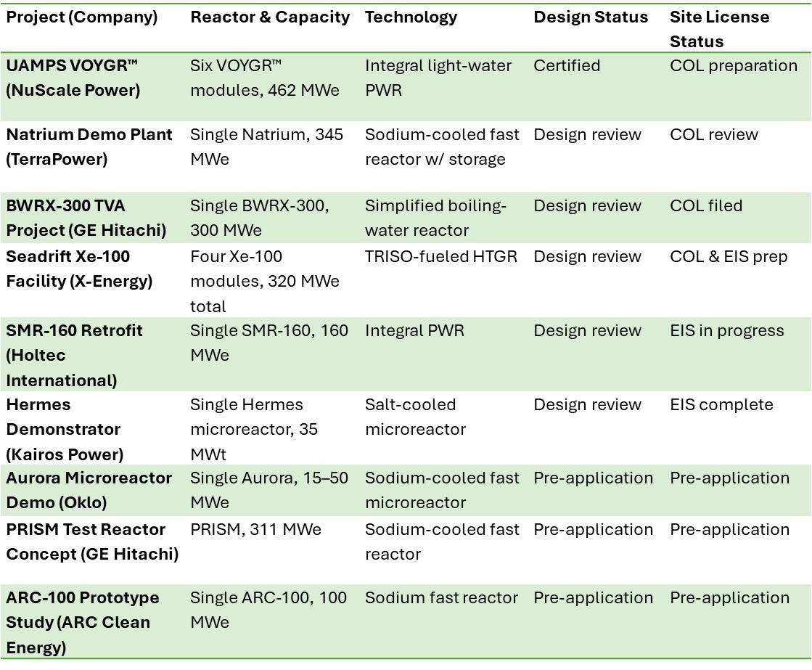Screen dimensions: 812x670
Task: Select the Reactor & Capacity header cell
Action: click(270, 17)
